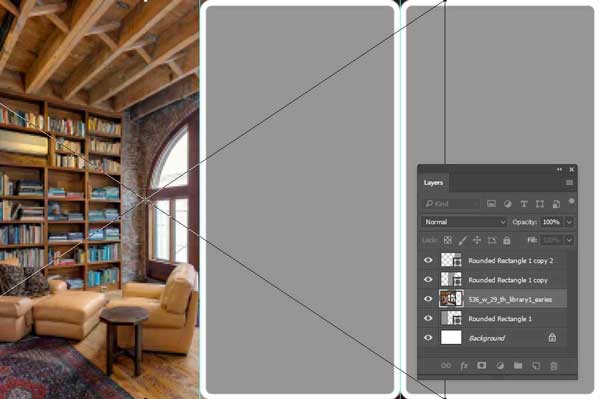Add a layer style with fx icon
This screenshot has width=600, height=399.
point(464,366)
